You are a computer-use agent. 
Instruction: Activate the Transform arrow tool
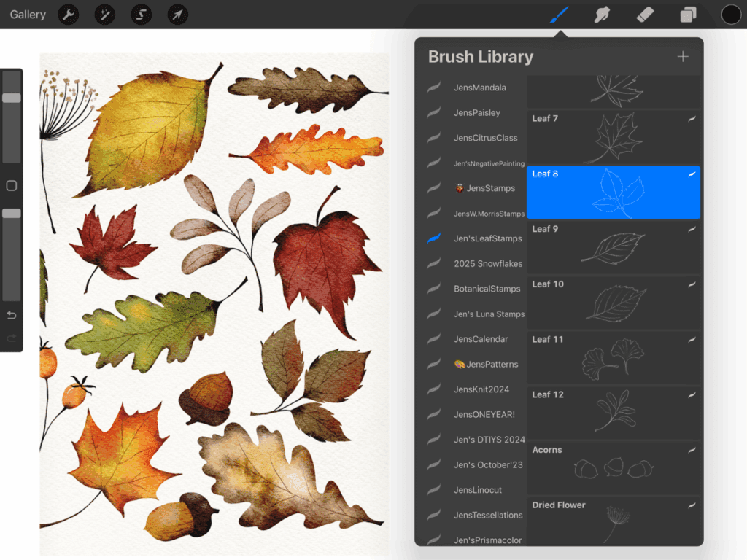[178, 15]
